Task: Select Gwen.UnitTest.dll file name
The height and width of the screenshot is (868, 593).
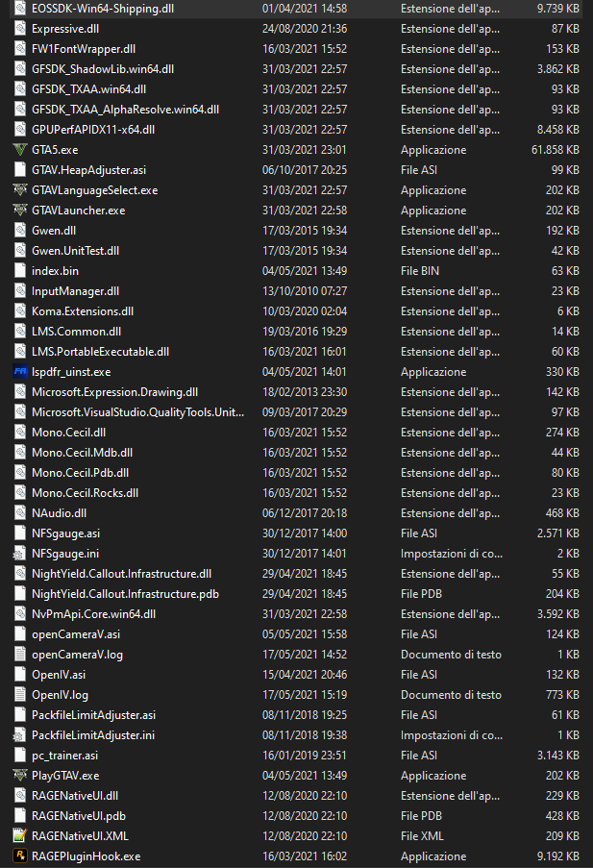Action: pos(75,251)
